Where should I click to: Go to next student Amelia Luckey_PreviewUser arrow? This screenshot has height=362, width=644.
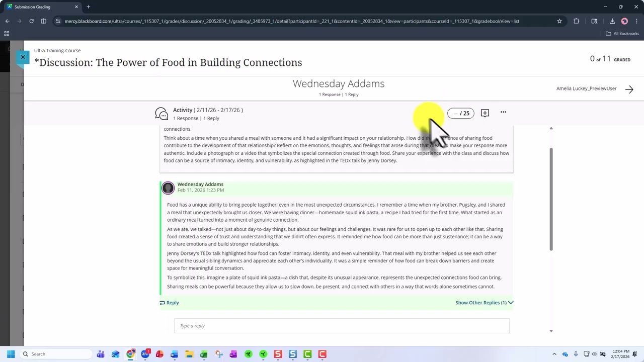tap(629, 89)
